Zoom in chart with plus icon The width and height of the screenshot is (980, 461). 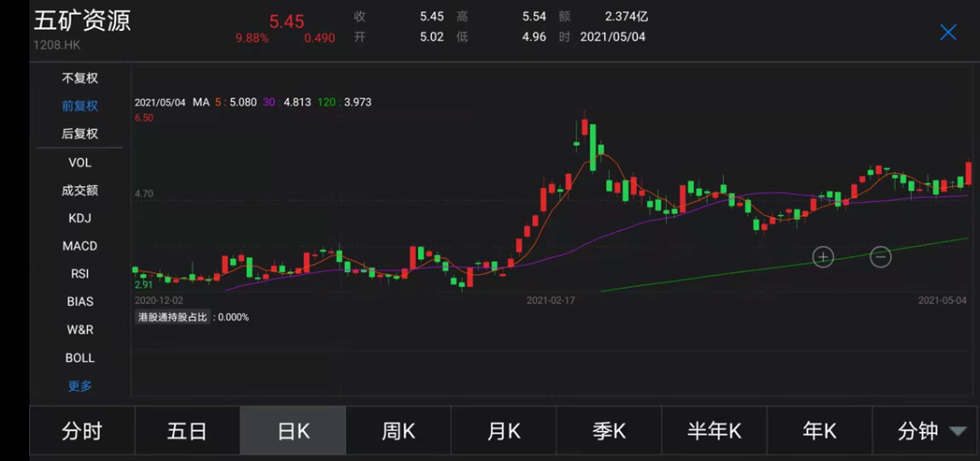[x=823, y=257]
